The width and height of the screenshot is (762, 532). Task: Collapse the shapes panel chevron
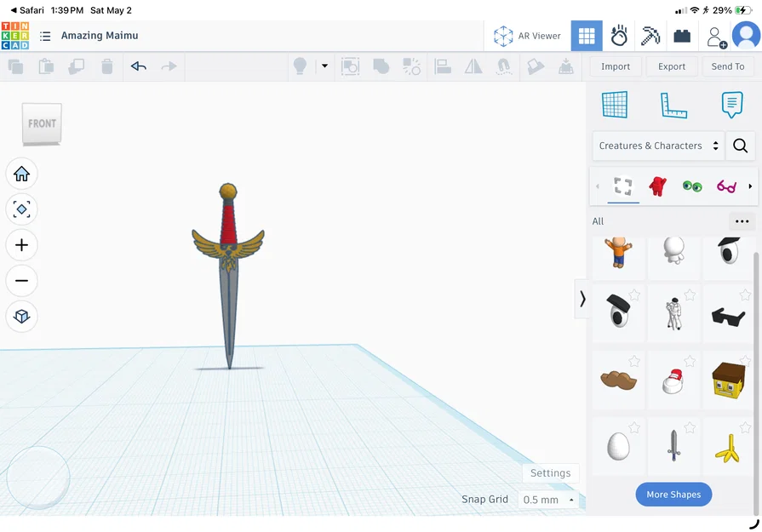(582, 299)
